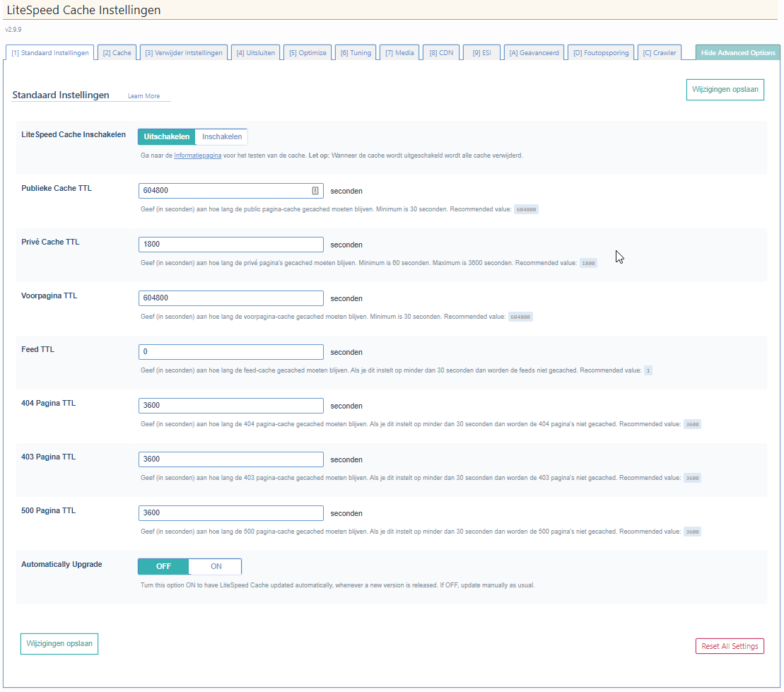Focus the 404 Pagina TTL input
This screenshot has height=692, width=784.
coord(231,406)
